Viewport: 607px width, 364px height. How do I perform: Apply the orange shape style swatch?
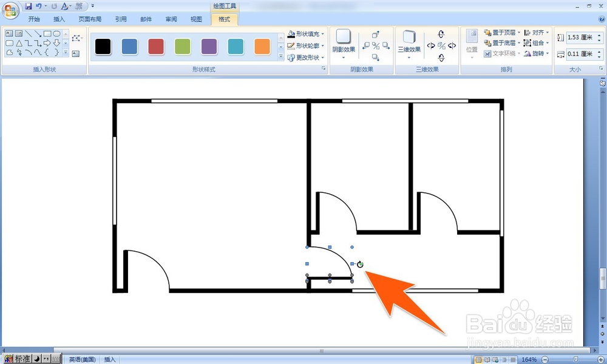pos(262,47)
